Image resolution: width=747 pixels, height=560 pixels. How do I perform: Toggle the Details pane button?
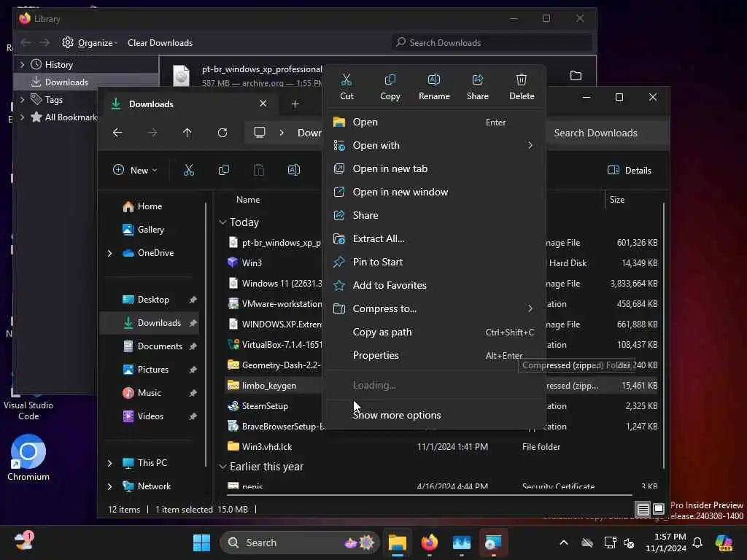click(x=630, y=170)
